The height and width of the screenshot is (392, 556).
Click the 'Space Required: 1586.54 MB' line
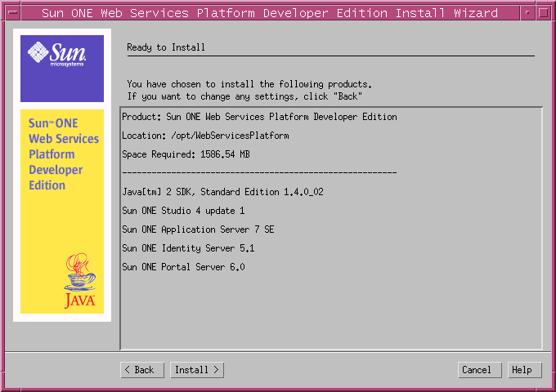(186, 154)
